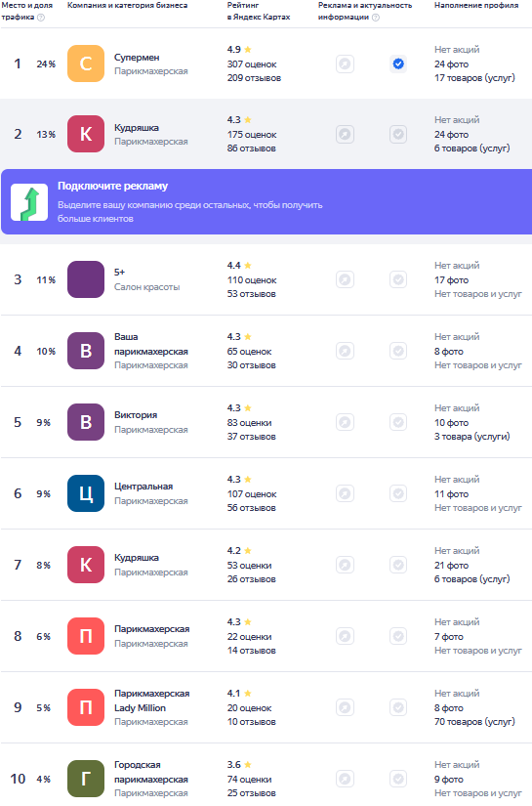
Task: Click the advertising indicator icon for 5+
Action: 346,279
